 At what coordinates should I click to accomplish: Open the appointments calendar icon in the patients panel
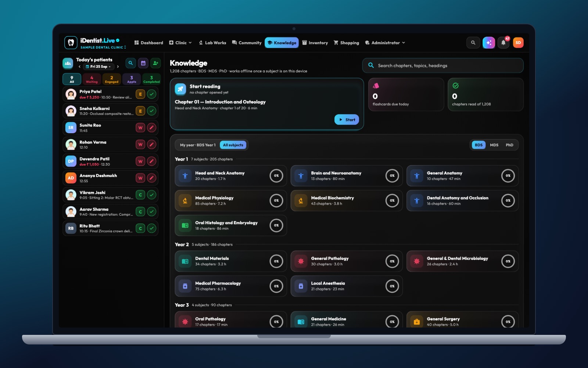143,63
